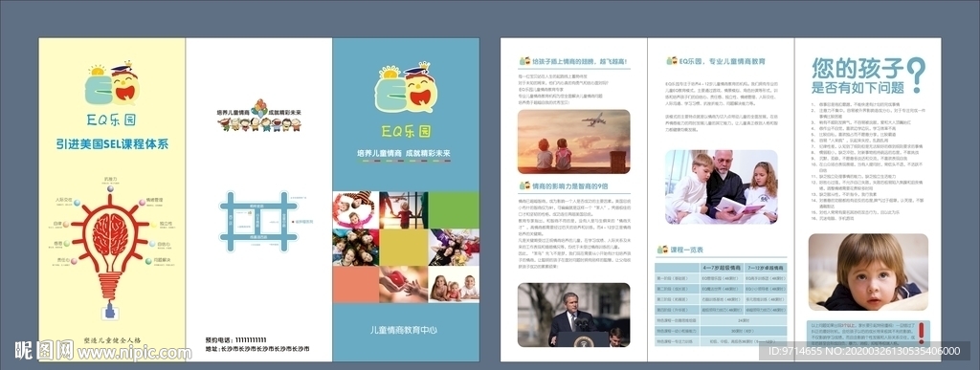980x370 pixels.
Task: Click small mascot icon beside EQ乐园，专业儿童情商教育
Action: [671, 61]
